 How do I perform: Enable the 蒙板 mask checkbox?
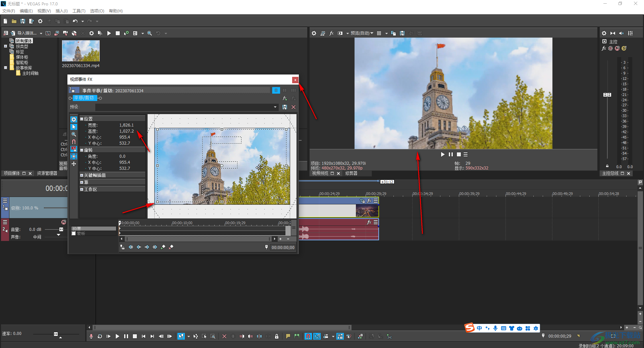tap(74, 234)
